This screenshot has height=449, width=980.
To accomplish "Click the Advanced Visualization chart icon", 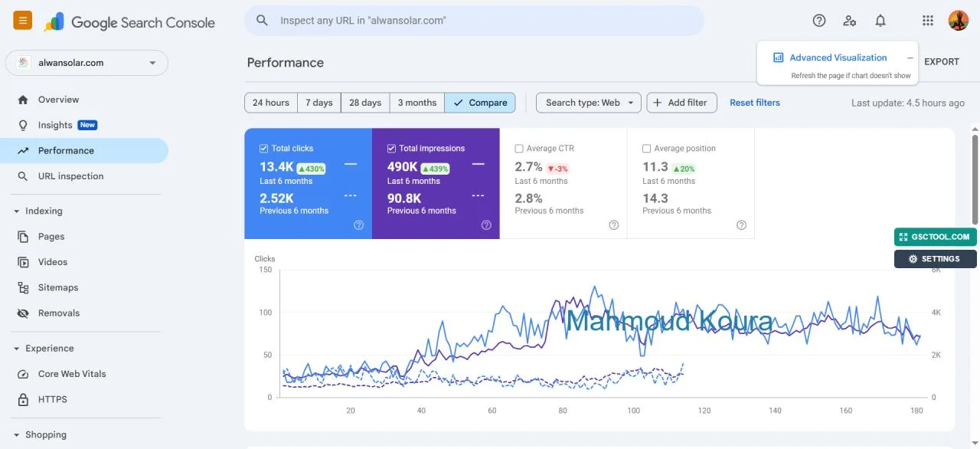I will [x=779, y=57].
